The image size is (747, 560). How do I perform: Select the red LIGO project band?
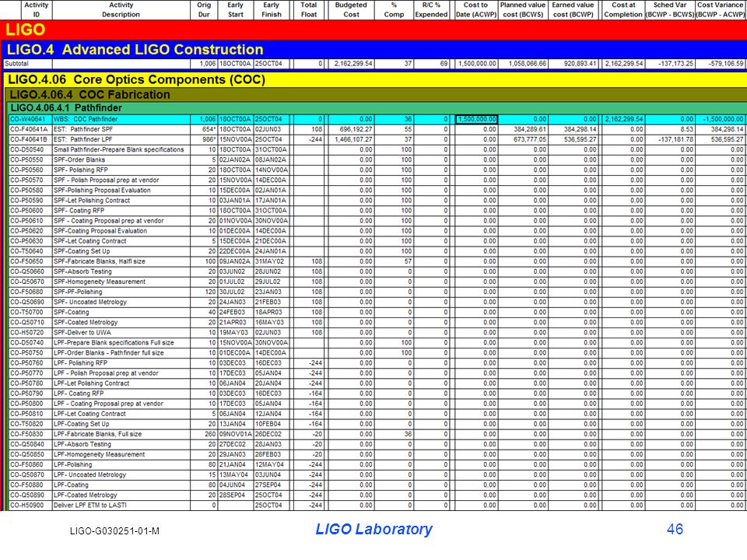click(373, 30)
